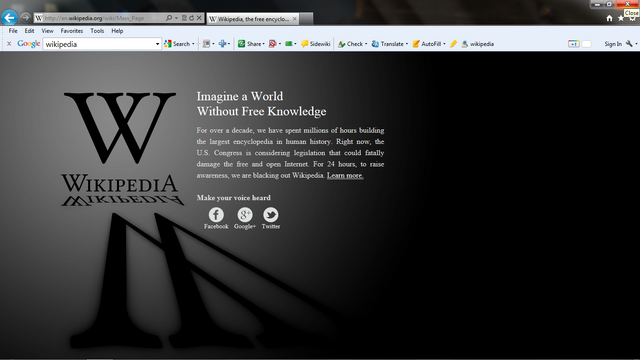Image resolution: width=640 pixels, height=360 pixels.
Task: Select the Wikipedia, the free encyclopedia tab
Action: (x=253, y=19)
